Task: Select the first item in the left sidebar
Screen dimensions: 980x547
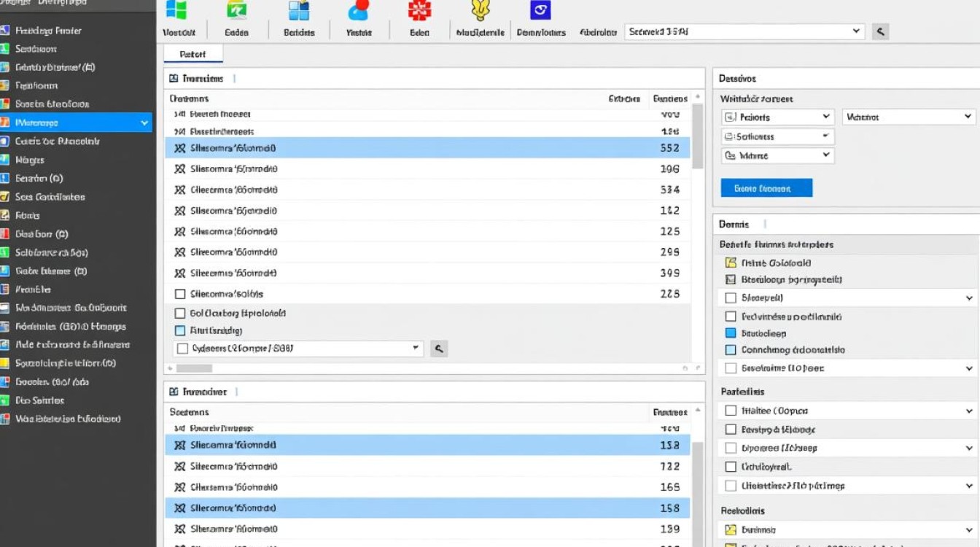Action: (x=48, y=31)
